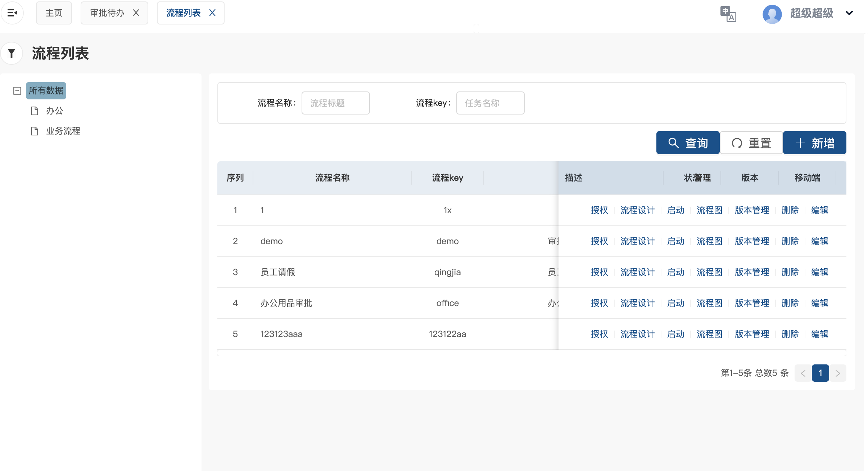This screenshot has height=471, width=868.
Task: Collapse the 所有数据 tree node
Action: point(17,91)
